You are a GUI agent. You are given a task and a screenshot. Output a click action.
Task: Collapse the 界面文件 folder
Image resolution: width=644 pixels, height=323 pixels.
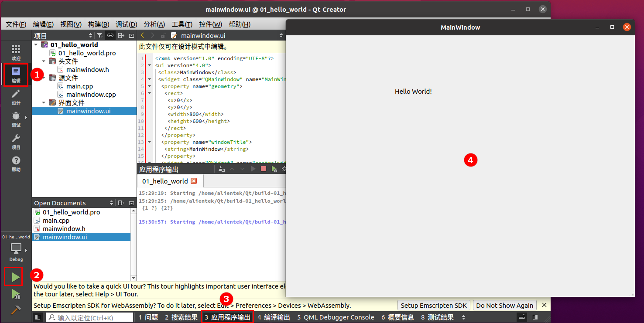tap(44, 103)
